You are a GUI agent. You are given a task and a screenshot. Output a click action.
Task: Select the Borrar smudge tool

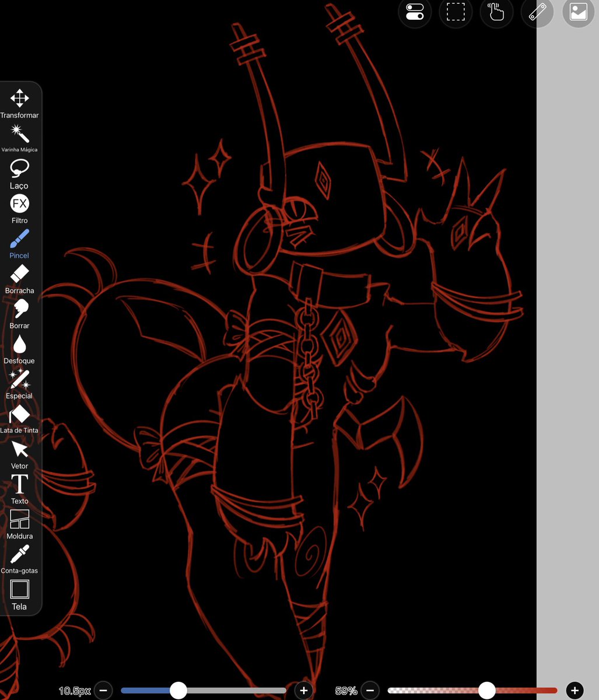click(19, 314)
